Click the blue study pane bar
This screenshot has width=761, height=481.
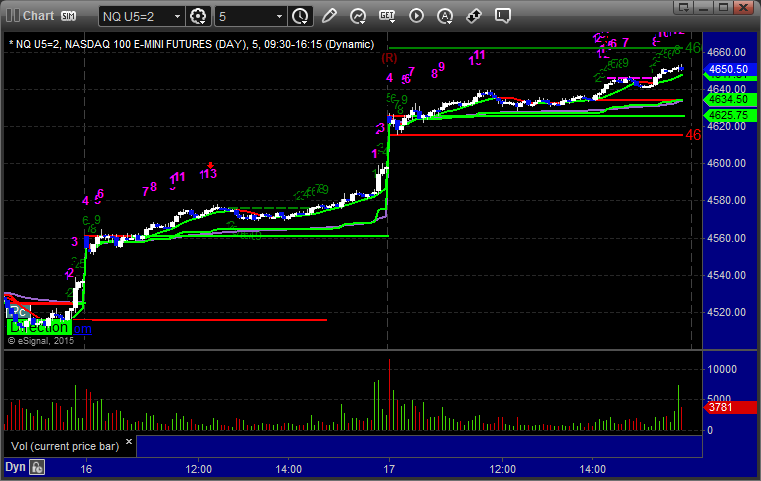[x=419, y=446]
